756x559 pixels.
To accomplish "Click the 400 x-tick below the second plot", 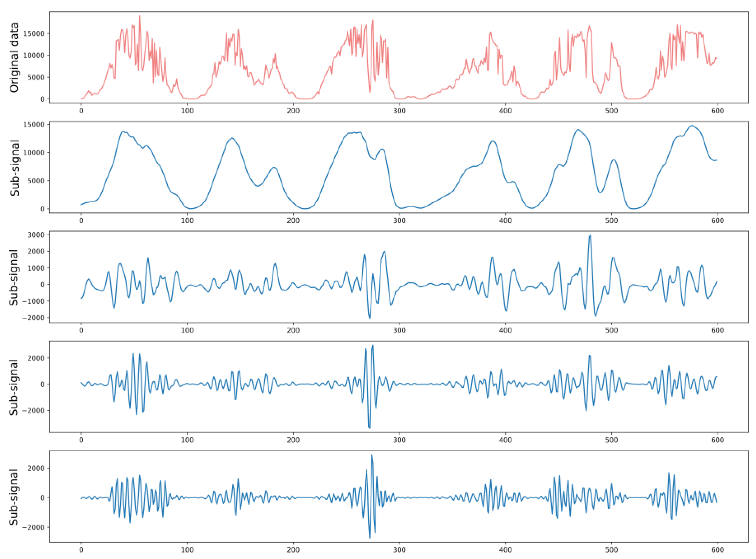I will click(505, 221).
